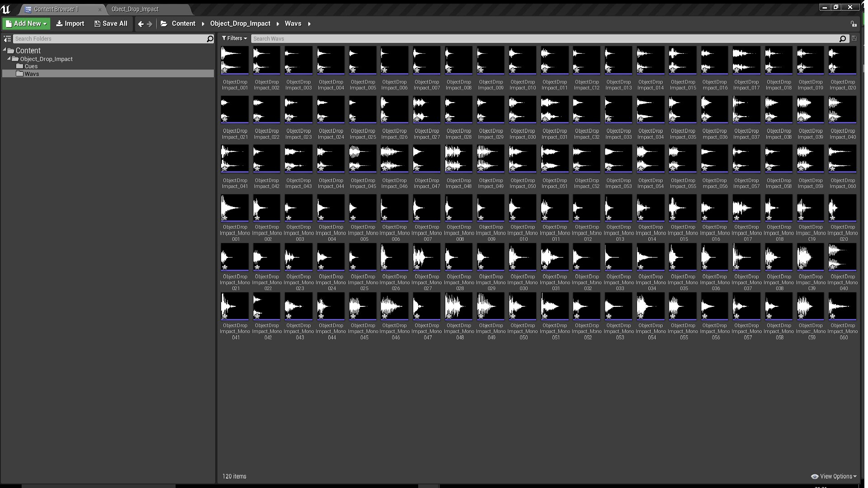Click the Unreal Engine logo top-left

pos(5,9)
